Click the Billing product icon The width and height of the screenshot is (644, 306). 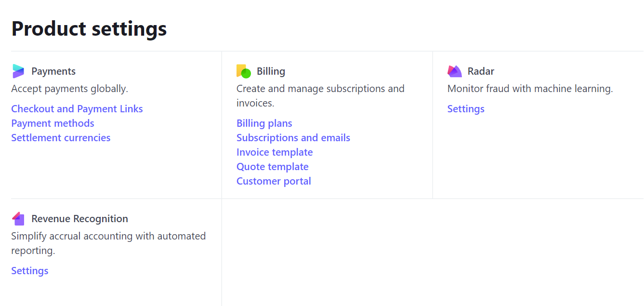pyautogui.click(x=244, y=71)
